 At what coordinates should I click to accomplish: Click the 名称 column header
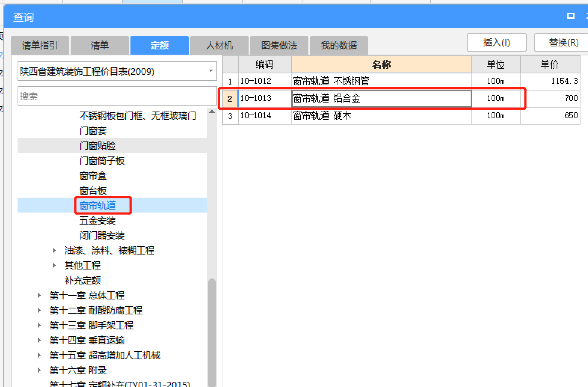click(x=381, y=64)
